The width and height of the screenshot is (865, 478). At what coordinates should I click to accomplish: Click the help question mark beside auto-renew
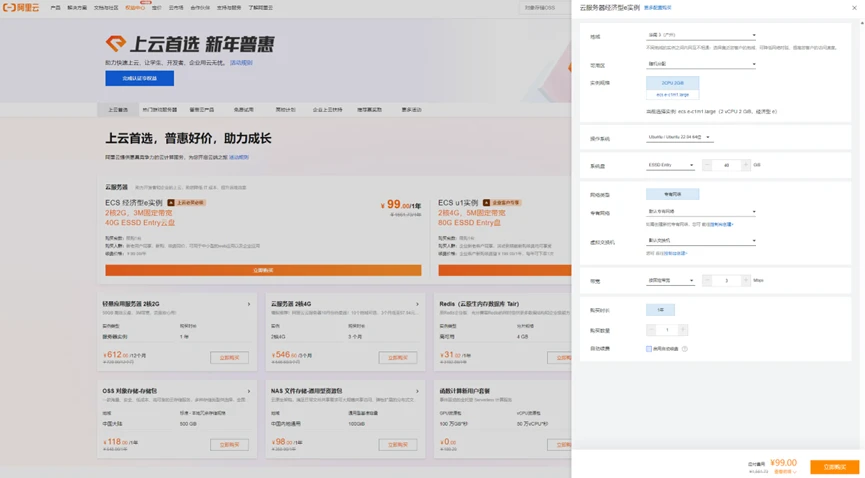[685, 349]
